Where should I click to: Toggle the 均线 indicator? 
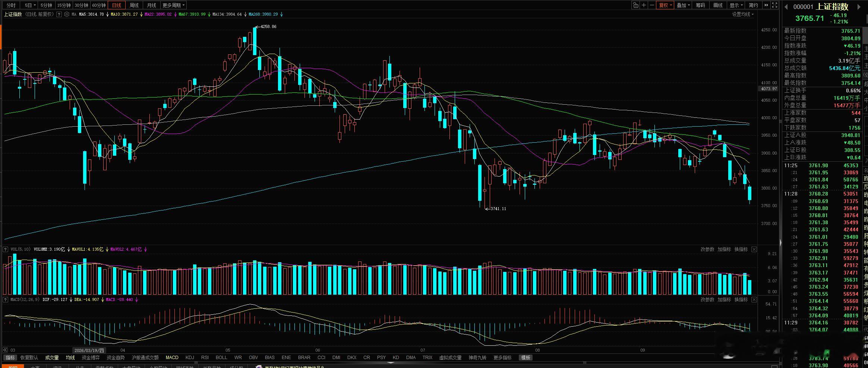pyautogui.click(x=70, y=358)
